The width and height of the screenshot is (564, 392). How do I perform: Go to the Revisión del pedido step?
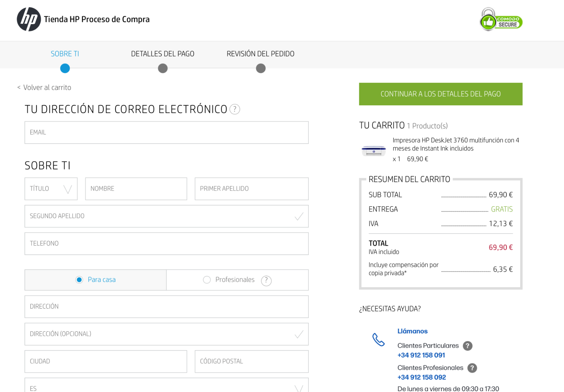click(x=260, y=54)
